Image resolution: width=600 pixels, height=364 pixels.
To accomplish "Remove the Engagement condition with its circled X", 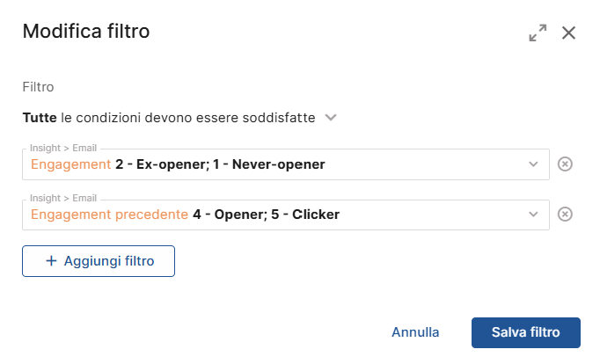I will point(565,164).
